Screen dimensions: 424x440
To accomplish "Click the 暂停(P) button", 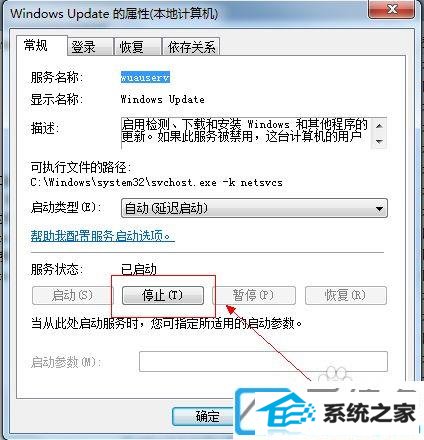I will [x=254, y=295].
